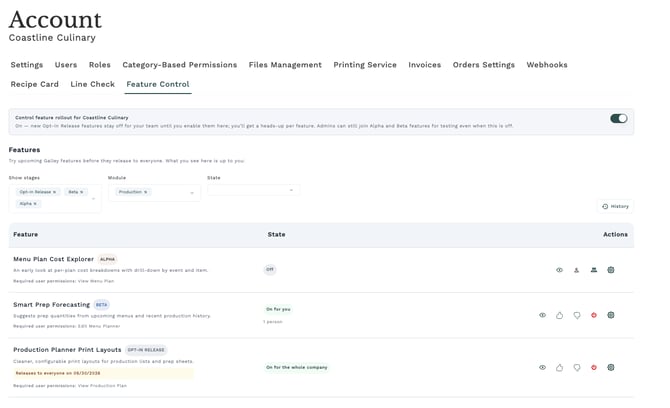Expand the Module dropdown arrow
Screen dimensions: 670x408
point(192,193)
